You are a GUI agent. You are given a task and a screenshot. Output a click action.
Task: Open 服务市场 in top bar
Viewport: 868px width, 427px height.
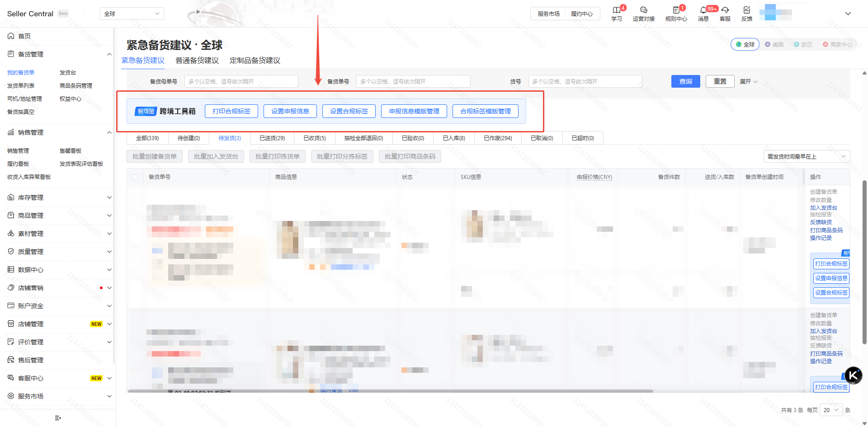[x=549, y=14]
